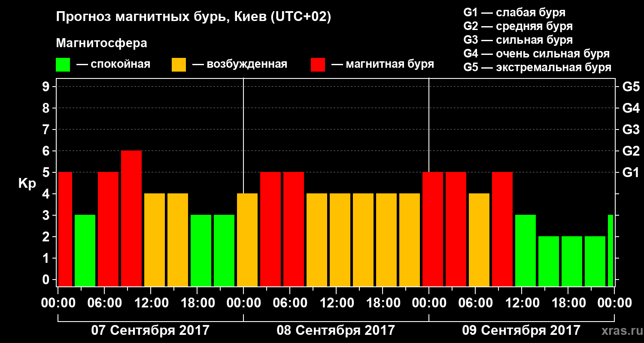Screen dimensions: 644x343
Task: Click the '00:00' time label starting 09 Сентября
Action: [x=428, y=303]
